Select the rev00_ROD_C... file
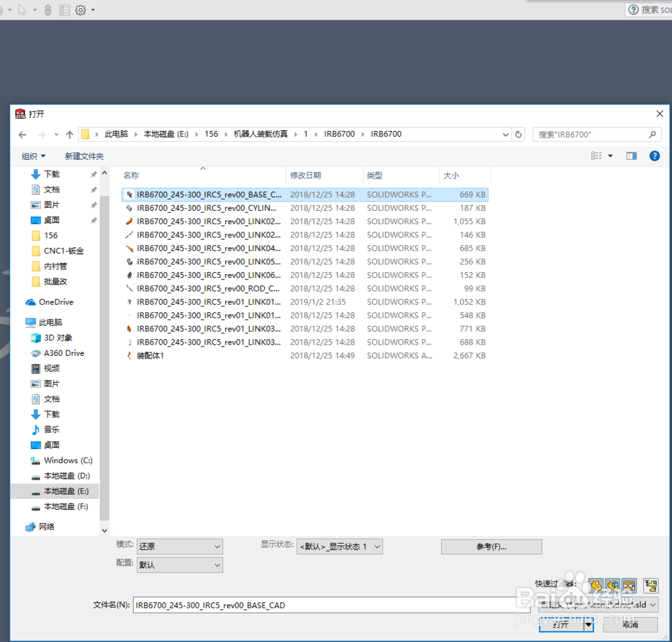This screenshot has height=642, width=672. pyautogui.click(x=305, y=289)
